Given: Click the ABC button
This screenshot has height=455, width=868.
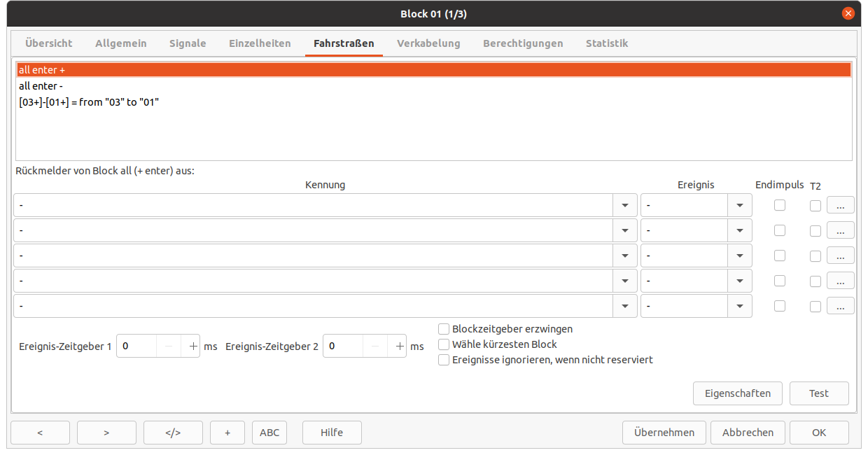Looking at the screenshot, I should click(269, 433).
